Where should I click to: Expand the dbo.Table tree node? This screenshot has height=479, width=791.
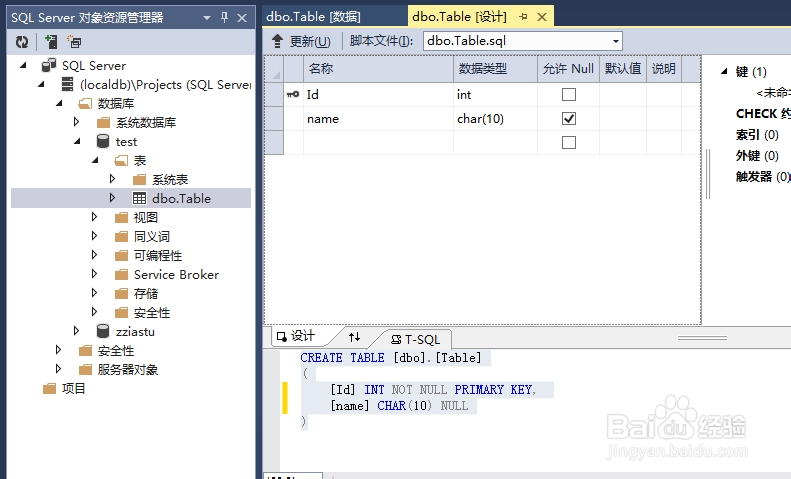[112, 198]
